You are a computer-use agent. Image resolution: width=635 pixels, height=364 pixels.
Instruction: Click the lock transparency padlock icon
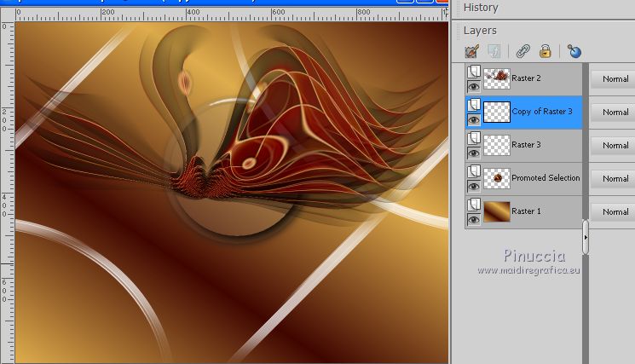pyautogui.click(x=545, y=52)
